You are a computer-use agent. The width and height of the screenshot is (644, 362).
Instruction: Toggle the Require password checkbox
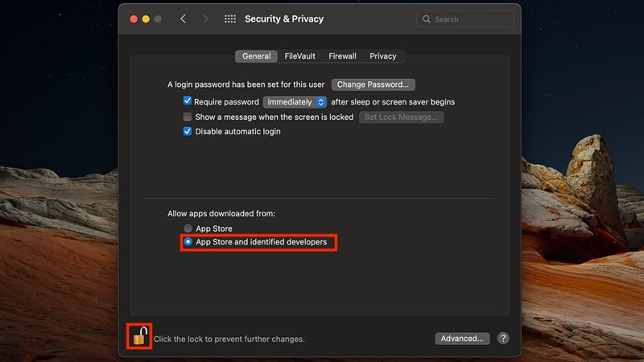[x=188, y=102]
